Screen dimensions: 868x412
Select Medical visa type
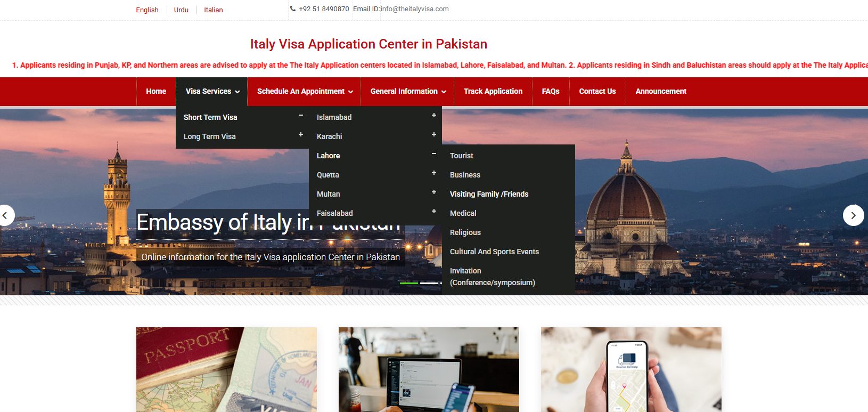[463, 213]
